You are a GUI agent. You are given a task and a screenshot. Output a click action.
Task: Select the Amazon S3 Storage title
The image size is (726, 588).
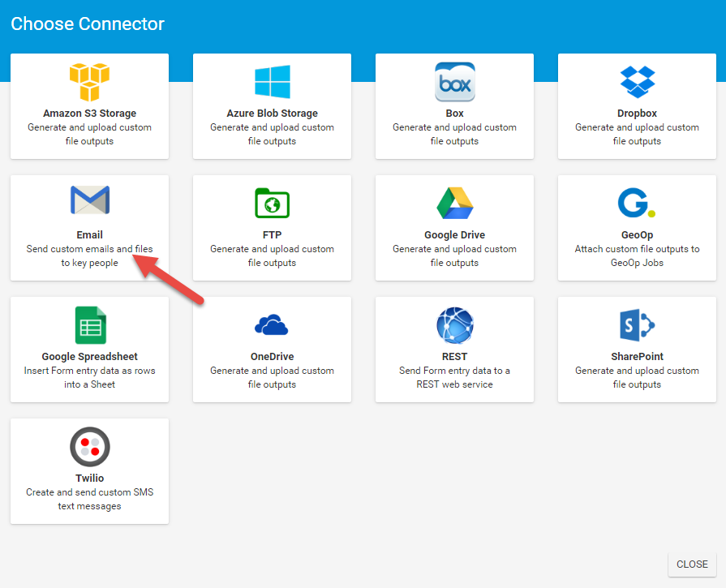[90, 114]
